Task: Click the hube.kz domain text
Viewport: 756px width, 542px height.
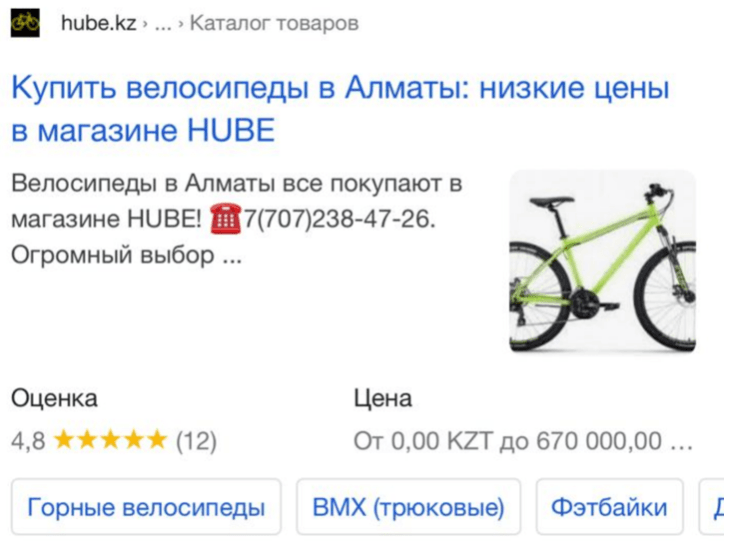Action: 99,23
